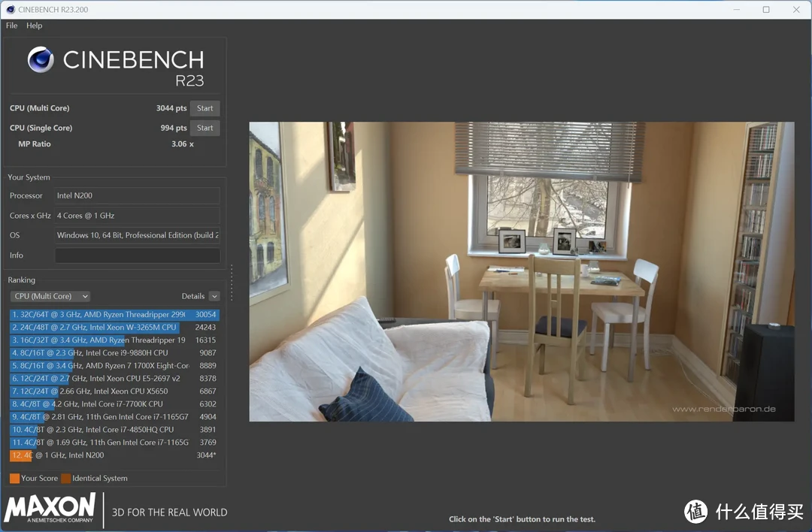812x532 pixels.
Task: Select ranking row Intel Xeon W-3265M CPU
Action: (114, 327)
